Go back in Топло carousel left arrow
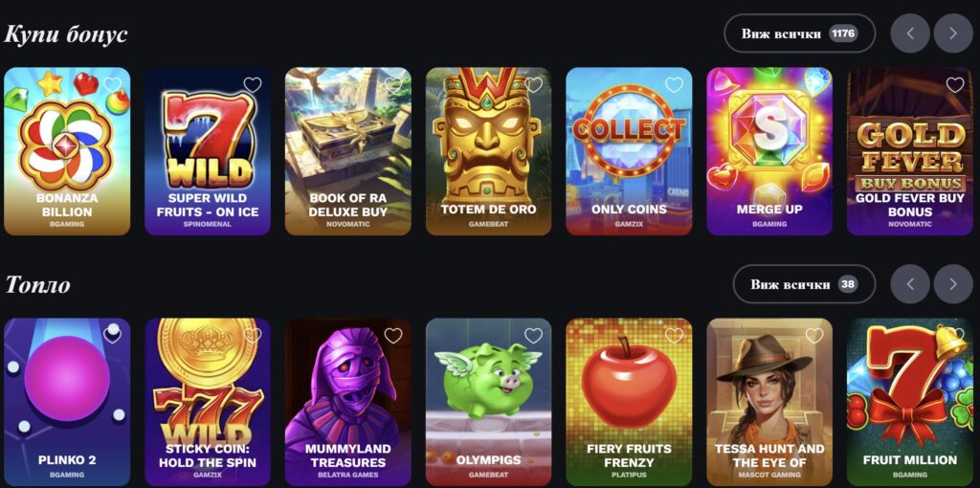This screenshot has width=980, height=488. click(x=910, y=284)
